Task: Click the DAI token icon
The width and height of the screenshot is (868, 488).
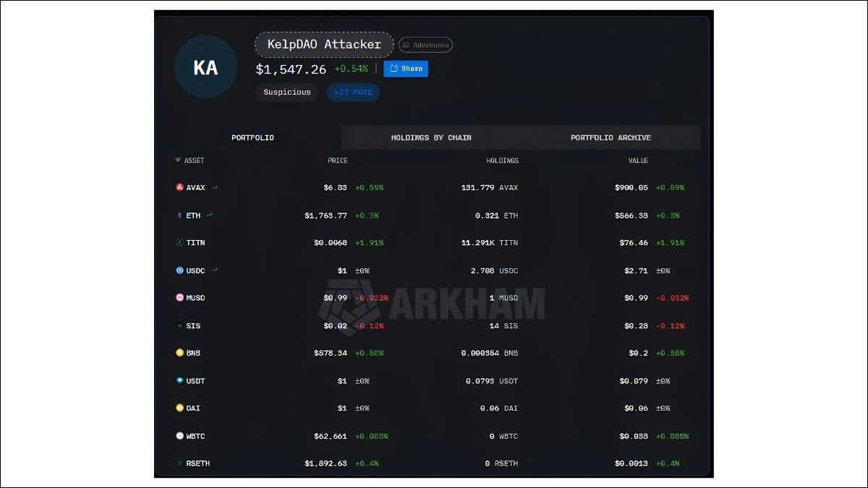Action: pyautogui.click(x=180, y=408)
